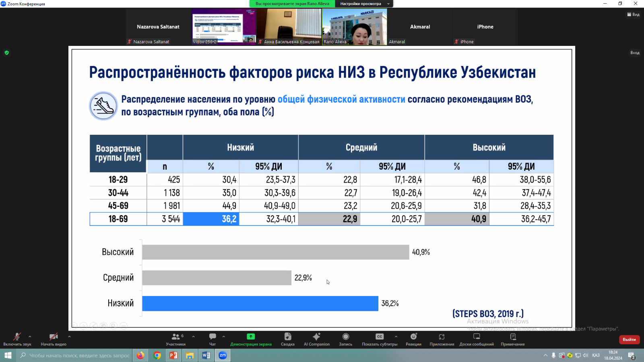
Task: Select Rano Alieva's video thumbnail
Action: 354,27
